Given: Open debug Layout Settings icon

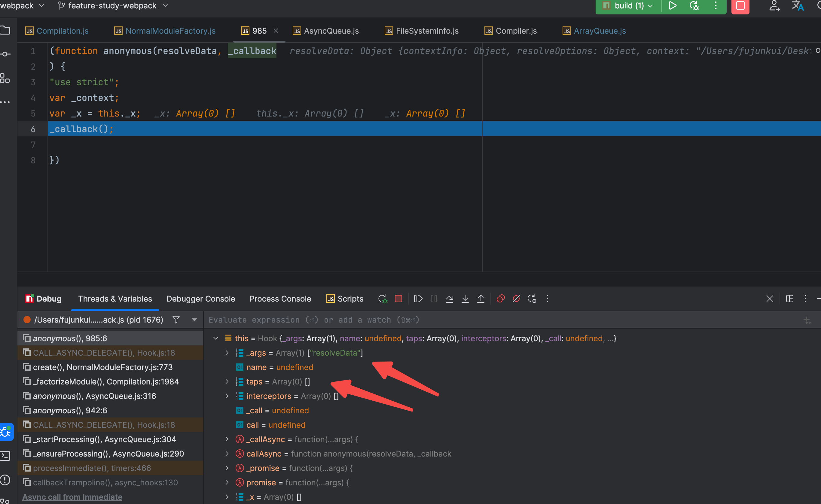Looking at the screenshot, I should [x=789, y=299].
